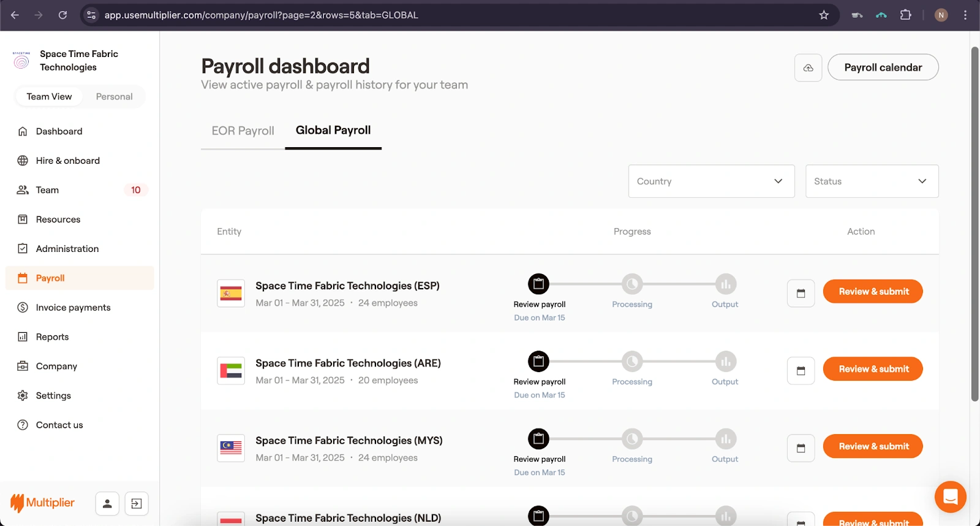Click 'Space Time Fabric Technologies (ESP)' entity name

347,286
